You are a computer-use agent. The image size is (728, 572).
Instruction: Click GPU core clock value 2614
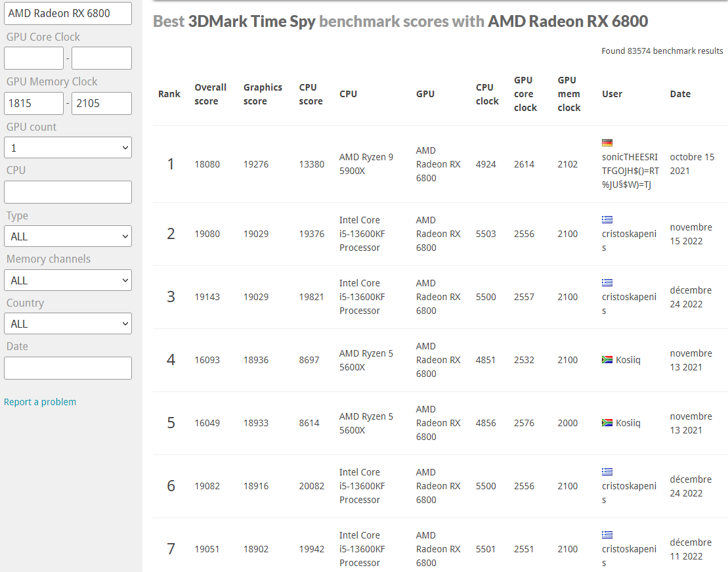point(524,164)
